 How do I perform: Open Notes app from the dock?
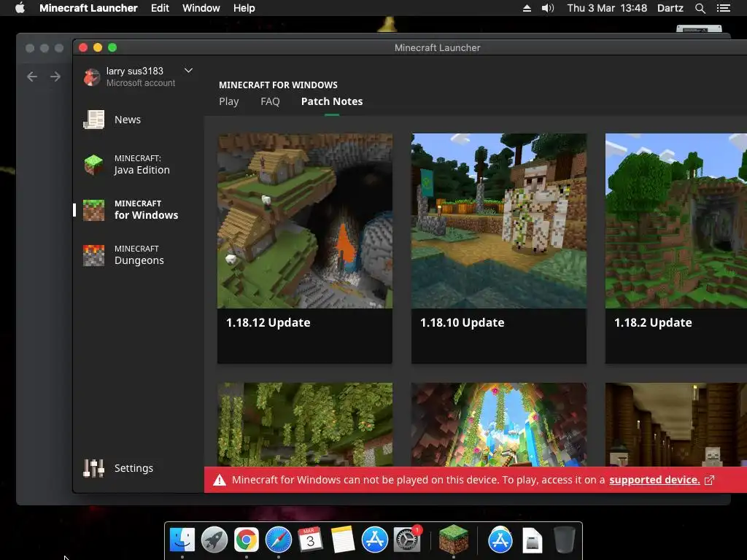(x=343, y=540)
